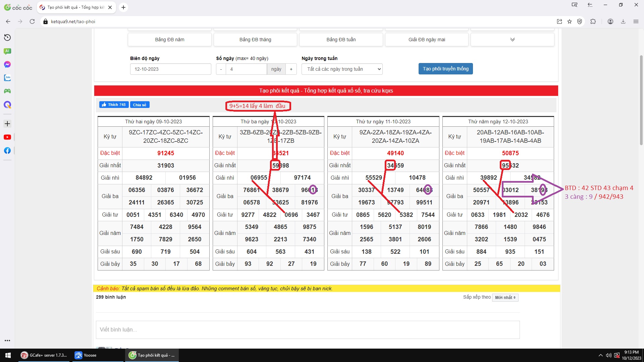The width and height of the screenshot is (644, 362).
Task: Open the games controller sidebar icon
Action: [x=7, y=91]
